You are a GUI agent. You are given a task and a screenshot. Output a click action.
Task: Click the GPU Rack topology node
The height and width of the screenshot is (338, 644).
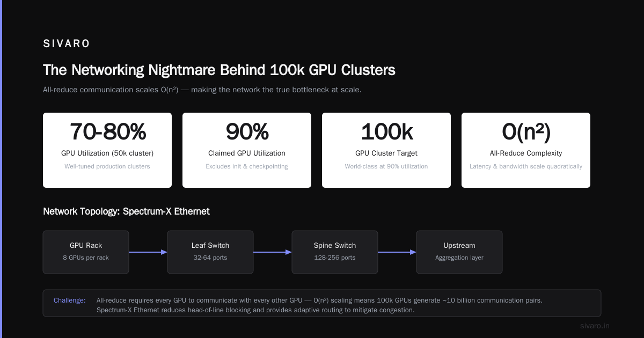(x=86, y=252)
